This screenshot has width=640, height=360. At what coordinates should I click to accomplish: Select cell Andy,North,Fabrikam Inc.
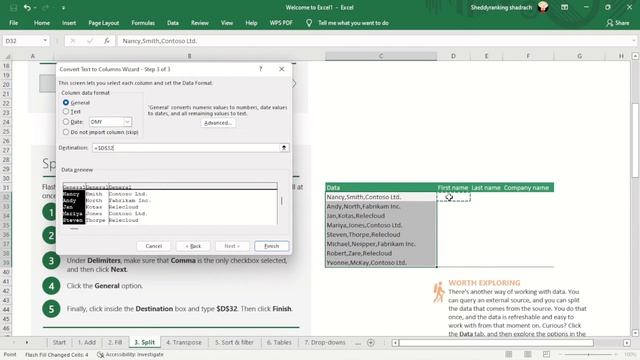(x=381, y=206)
